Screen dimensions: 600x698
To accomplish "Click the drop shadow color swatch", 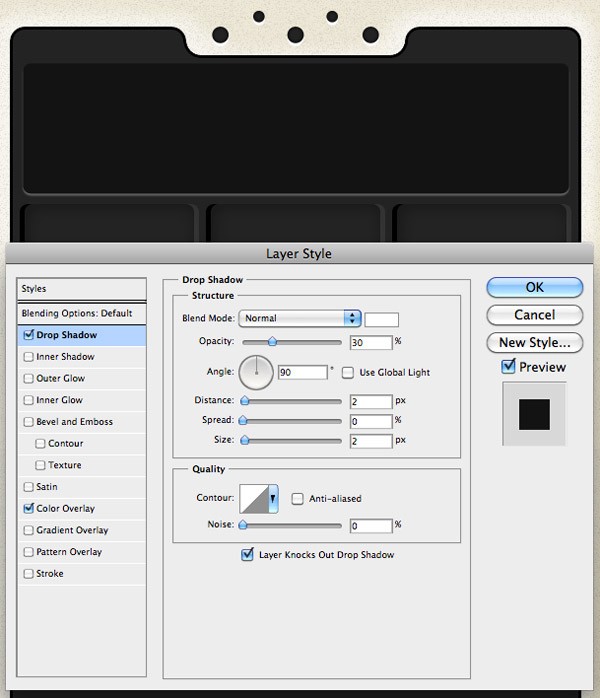I will coord(381,320).
